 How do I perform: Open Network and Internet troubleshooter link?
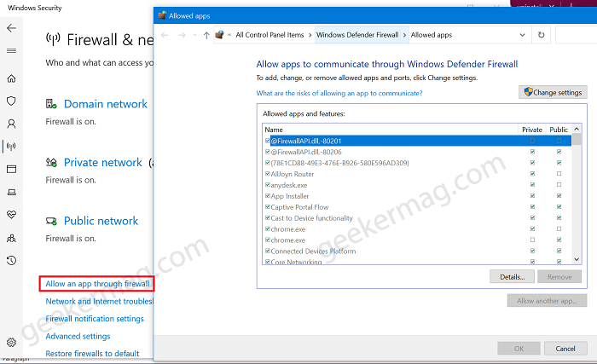(100, 302)
